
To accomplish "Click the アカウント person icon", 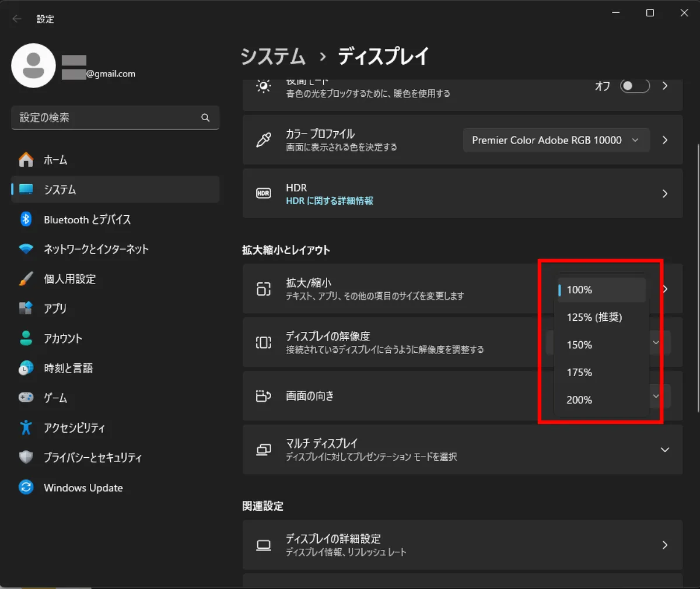I will [26, 338].
